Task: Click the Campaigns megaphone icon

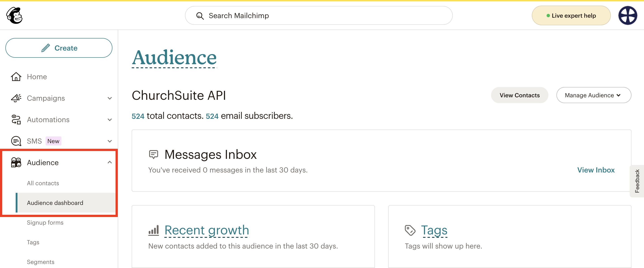Action: click(x=16, y=98)
